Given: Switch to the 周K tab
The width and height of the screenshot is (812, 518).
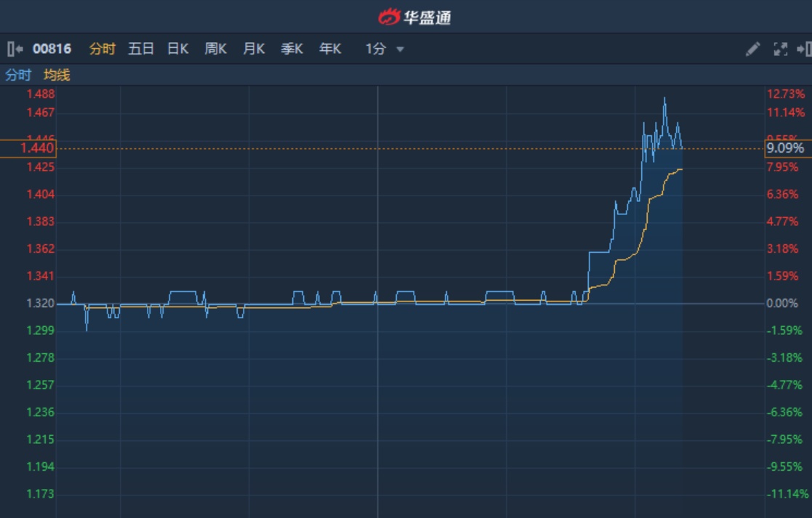Looking at the screenshot, I should [x=216, y=49].
